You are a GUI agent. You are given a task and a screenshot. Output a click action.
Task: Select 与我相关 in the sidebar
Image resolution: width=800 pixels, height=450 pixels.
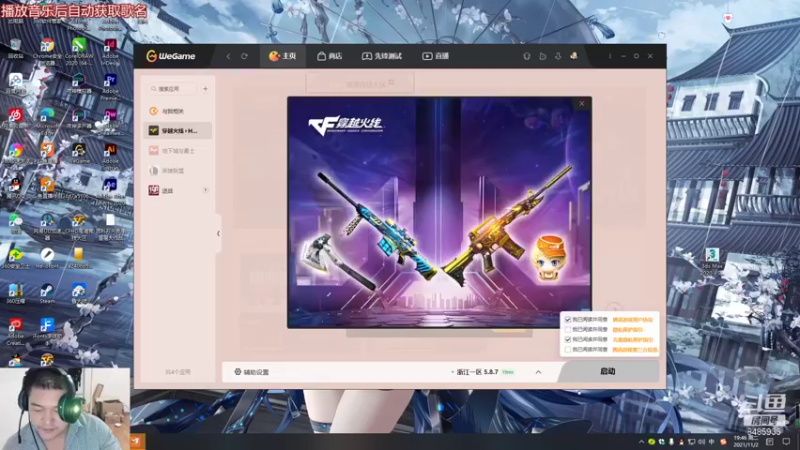click(x=177, y=111)
